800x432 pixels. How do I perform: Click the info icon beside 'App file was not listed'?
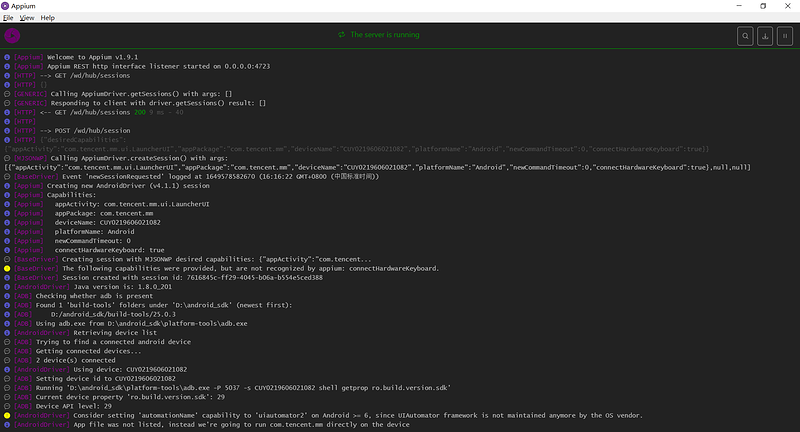pyautogui.click(x=7, y=424)
